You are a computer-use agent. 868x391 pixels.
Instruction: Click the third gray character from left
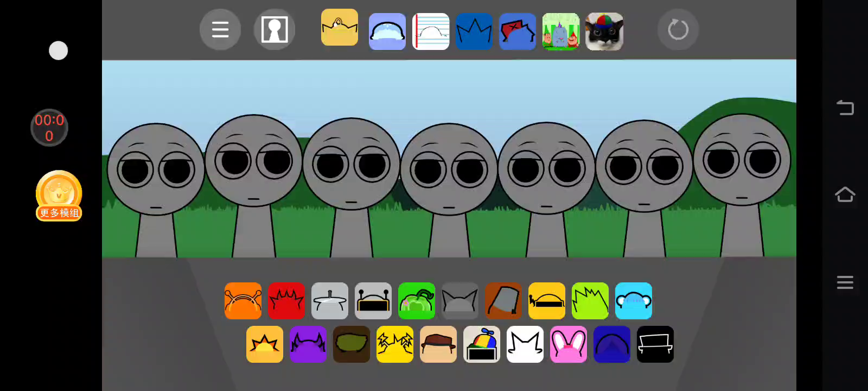coord(352,187)
